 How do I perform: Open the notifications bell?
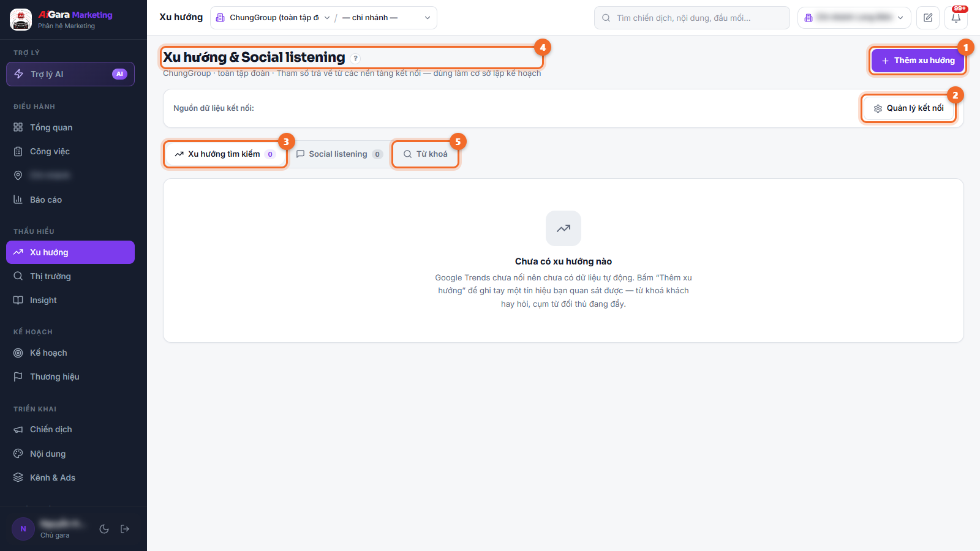956,18
